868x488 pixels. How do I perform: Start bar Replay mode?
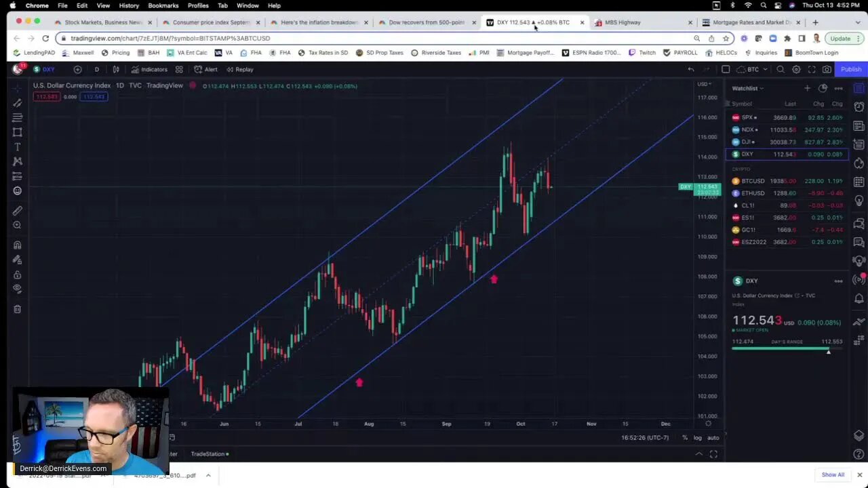(239, 69)
